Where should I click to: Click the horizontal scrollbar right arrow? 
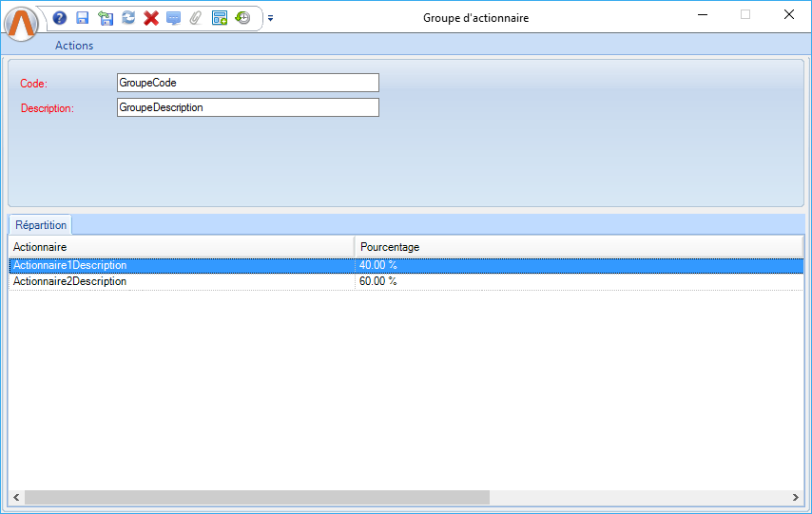(x=796, y=498)
